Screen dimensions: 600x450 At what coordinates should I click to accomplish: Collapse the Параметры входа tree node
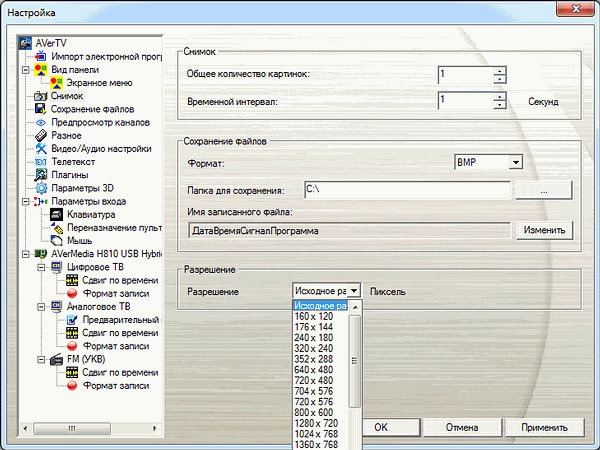click(25, 202)
